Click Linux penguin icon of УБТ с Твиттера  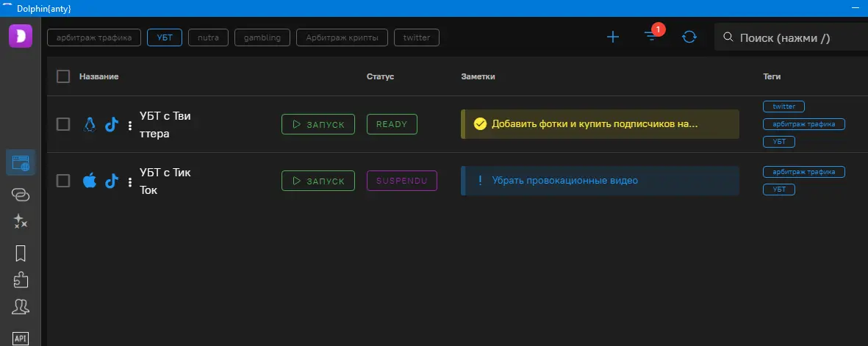coord(89,125)
